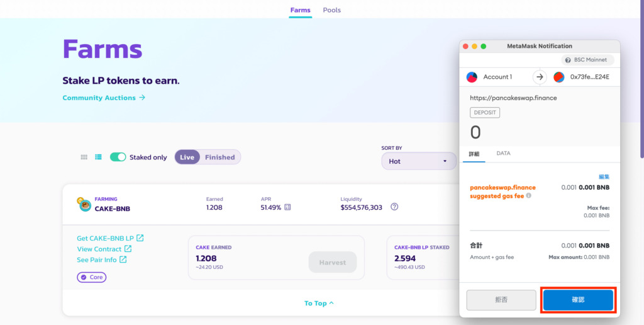The height and width of the screenshot is (325, 644).
Task: Click 確認 confirm button in MetaMask
Action: click(x=578, y=300)
